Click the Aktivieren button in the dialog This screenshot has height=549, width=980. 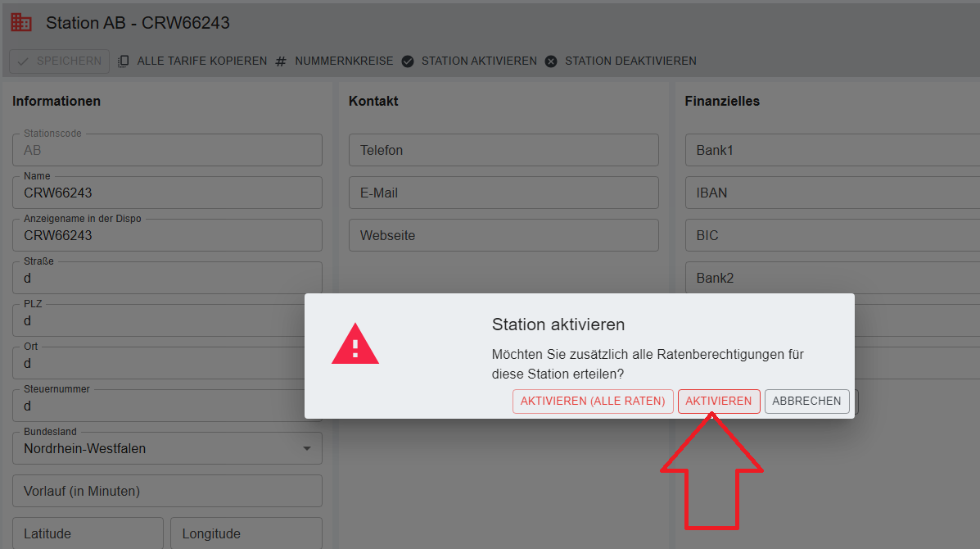(719, 402)
